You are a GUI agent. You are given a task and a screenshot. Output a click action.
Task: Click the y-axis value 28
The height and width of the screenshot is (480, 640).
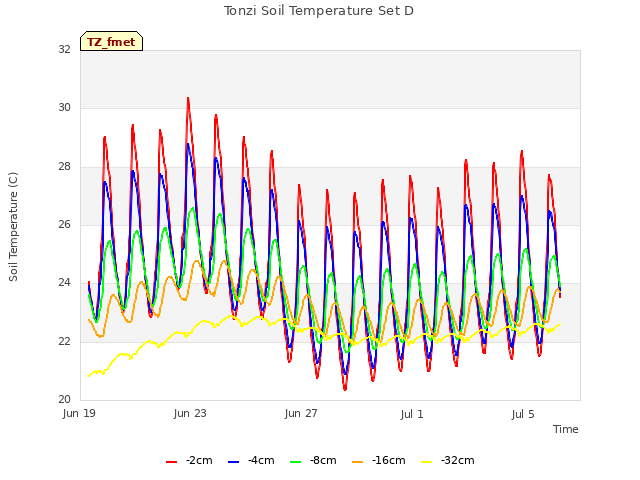pos(64,167)
